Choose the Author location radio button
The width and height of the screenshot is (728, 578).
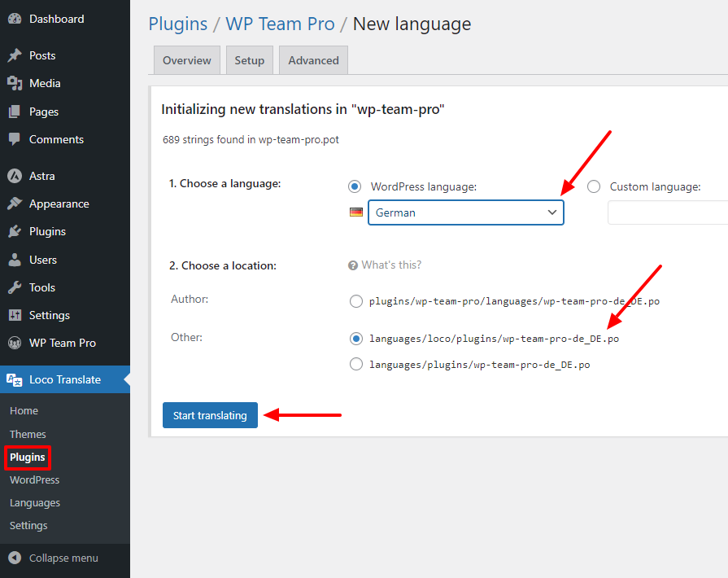[x=356, y=301]
